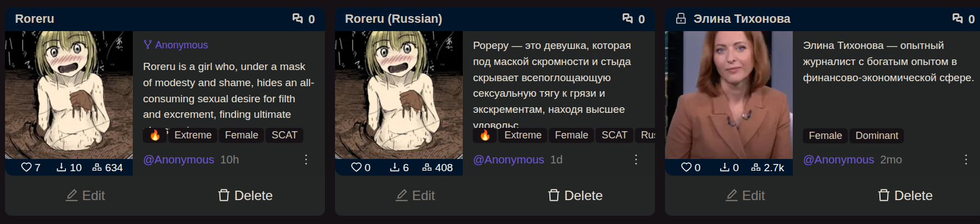The height and width of the screenshot is (224, 980).
Task: Click the lock icon beside Элина Тихонова title
Action: 681,18
